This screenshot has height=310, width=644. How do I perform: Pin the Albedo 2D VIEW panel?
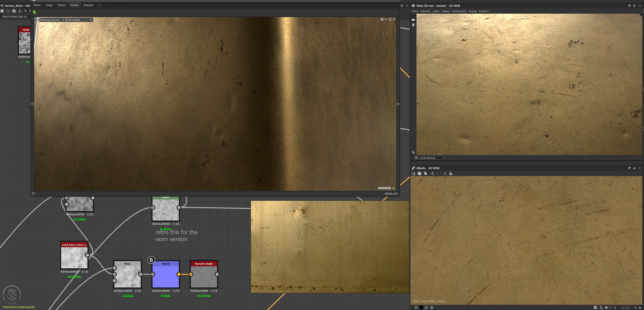629,168
